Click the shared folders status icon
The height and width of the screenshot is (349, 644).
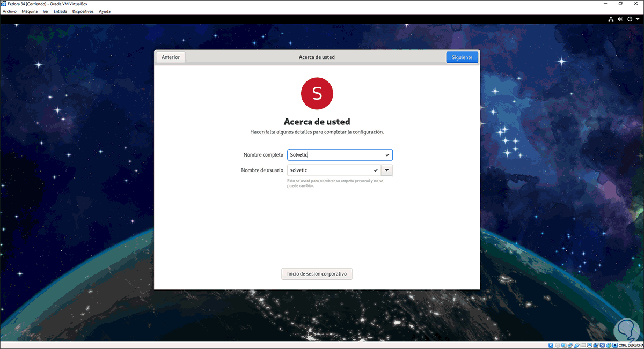click(x=583, y=345)
